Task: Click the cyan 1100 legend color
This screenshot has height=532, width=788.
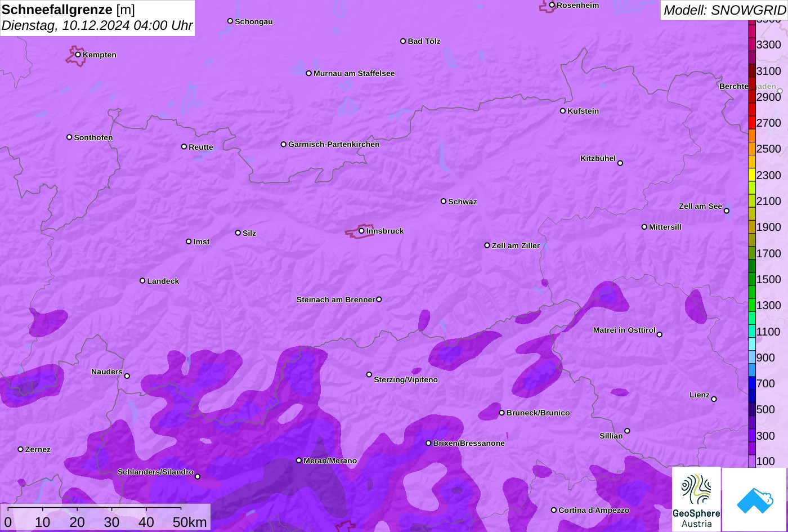Action: pyautogui.click(x=752, y=332)
